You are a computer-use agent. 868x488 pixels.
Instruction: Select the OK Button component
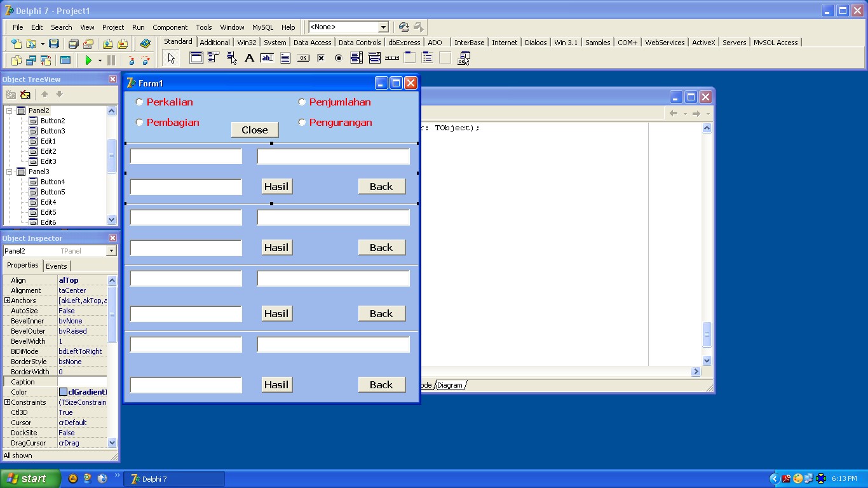(303, 58)
